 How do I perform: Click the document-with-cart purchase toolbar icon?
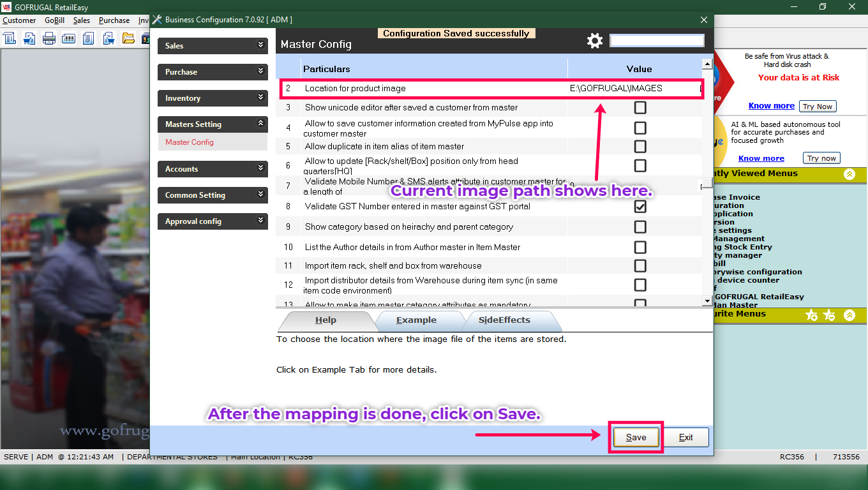coord(108,38)
